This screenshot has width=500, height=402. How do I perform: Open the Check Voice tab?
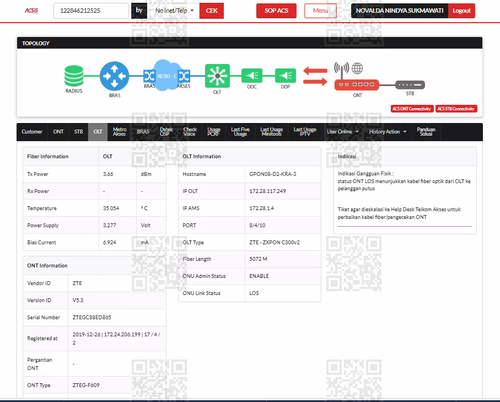[x=190, y=132]
